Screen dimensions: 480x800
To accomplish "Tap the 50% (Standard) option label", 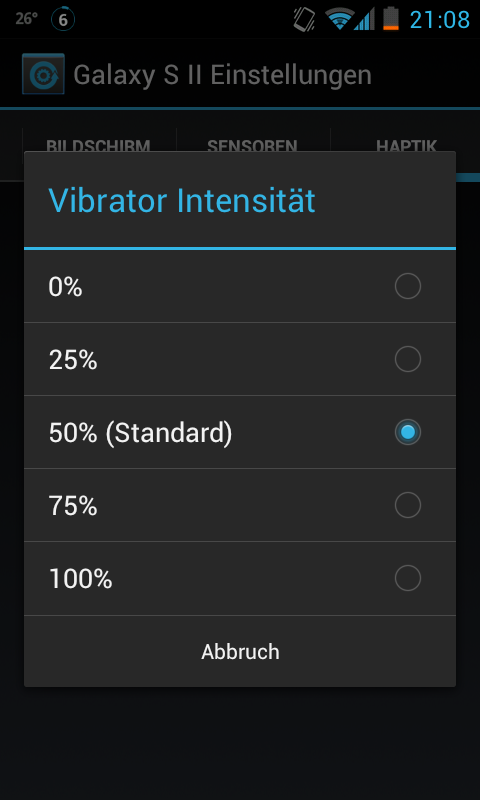I will point(140,433).
